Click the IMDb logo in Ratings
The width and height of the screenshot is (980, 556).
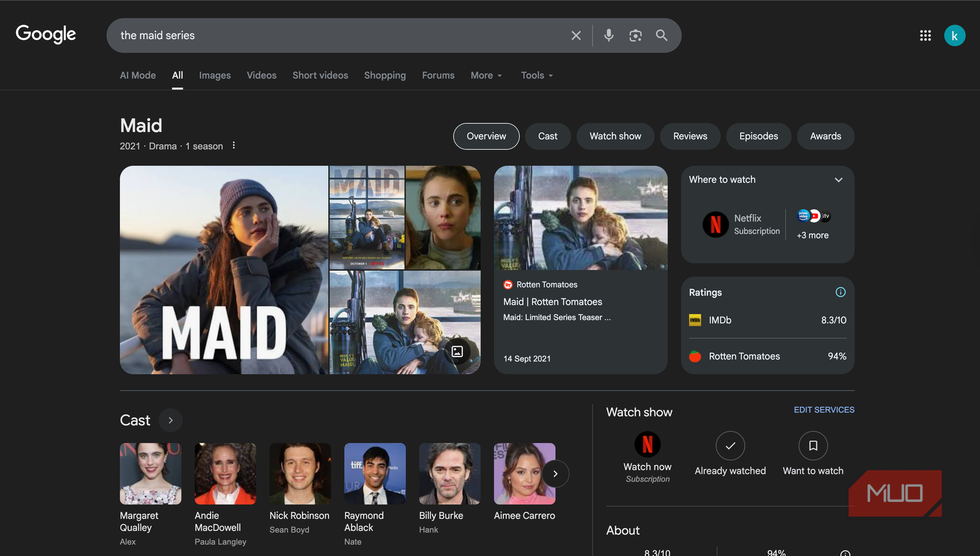point(695,320)
